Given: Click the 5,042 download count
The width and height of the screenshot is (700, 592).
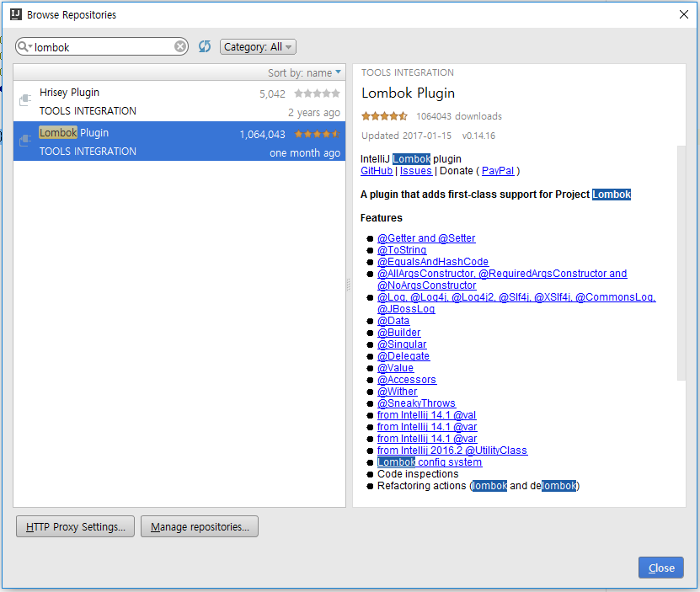Looking at the screenshot, I should [272, 94].
